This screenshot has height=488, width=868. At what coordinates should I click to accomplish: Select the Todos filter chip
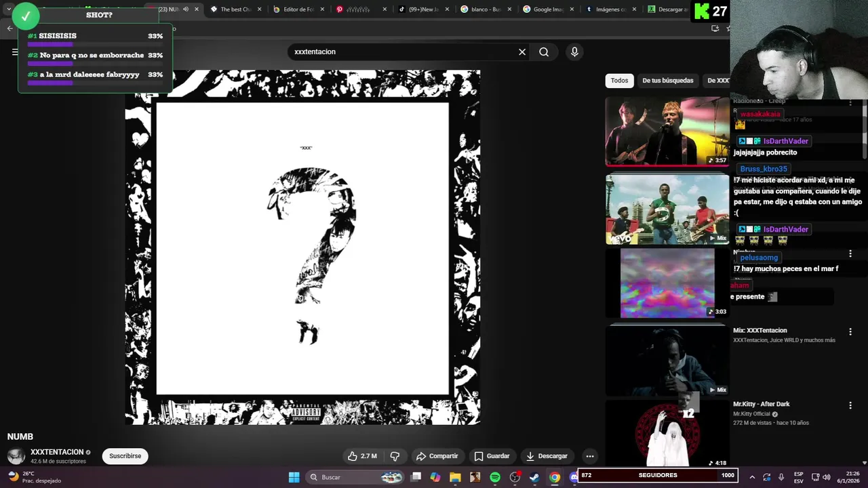click(619, 81)
